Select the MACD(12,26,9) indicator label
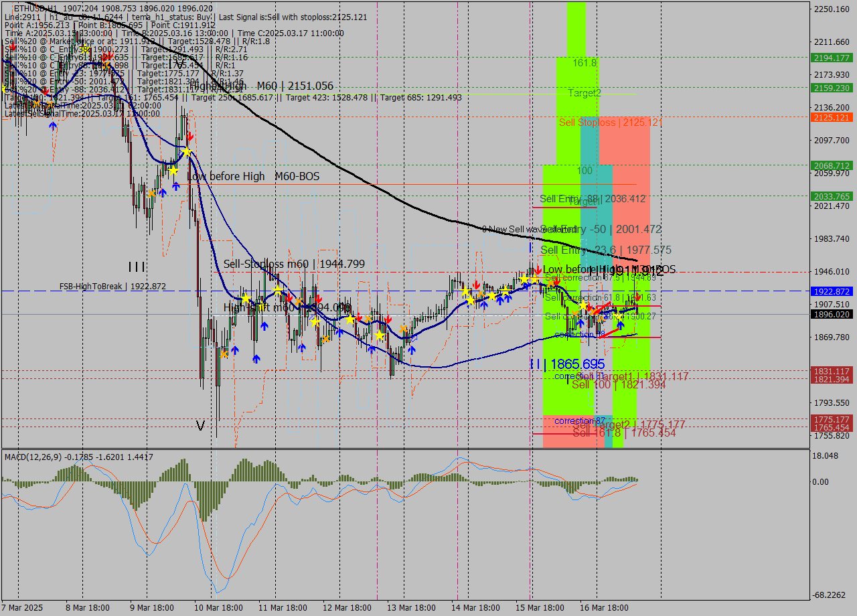857x616 pixels. click(78, 457)
